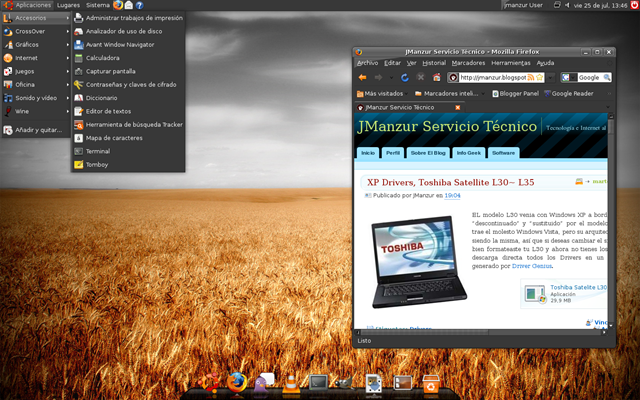This screenshot has height=400, width=640.
Task: Open Editor de textos
Action: 128,111
